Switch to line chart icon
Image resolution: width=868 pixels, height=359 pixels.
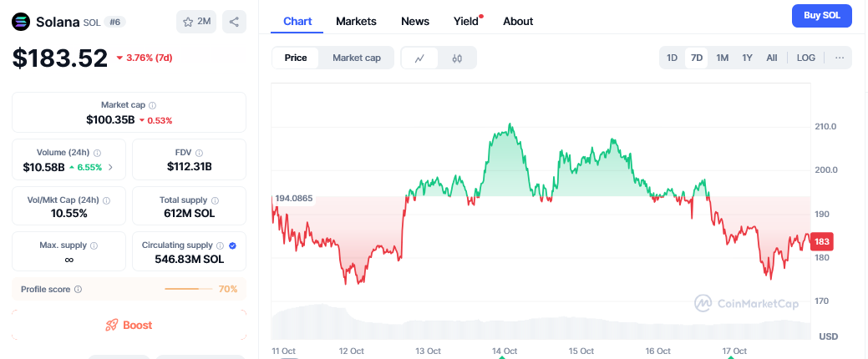(420, 58)
